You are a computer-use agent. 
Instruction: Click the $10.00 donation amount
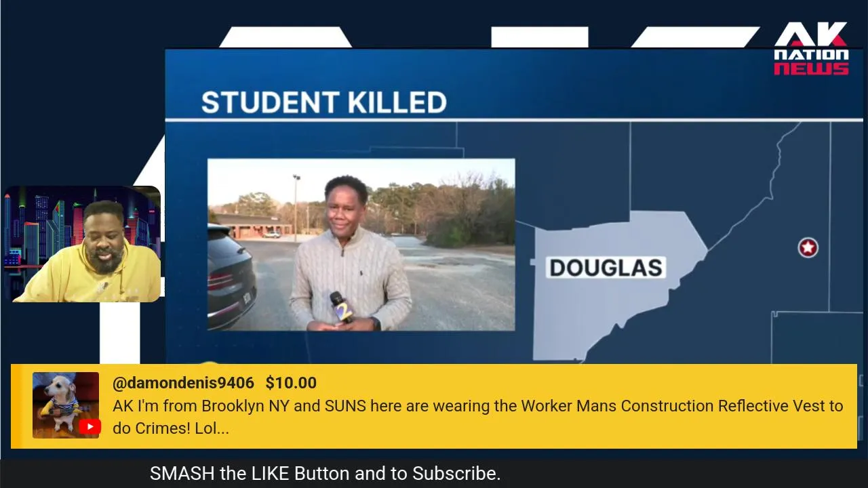tap(291, 383)
